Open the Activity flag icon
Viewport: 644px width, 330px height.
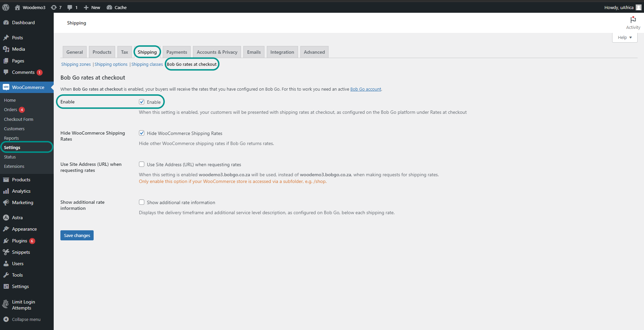pos(633,20)
